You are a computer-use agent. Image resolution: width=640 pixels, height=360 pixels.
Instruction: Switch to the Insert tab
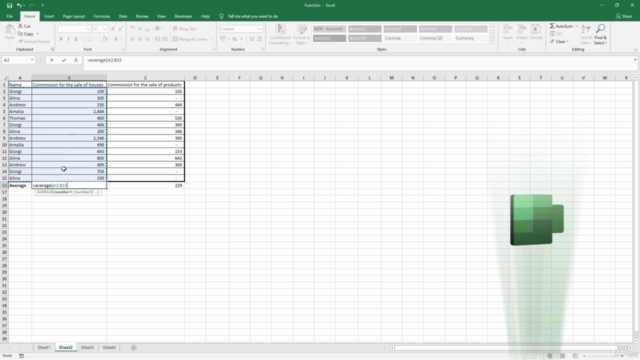[49, 16]
